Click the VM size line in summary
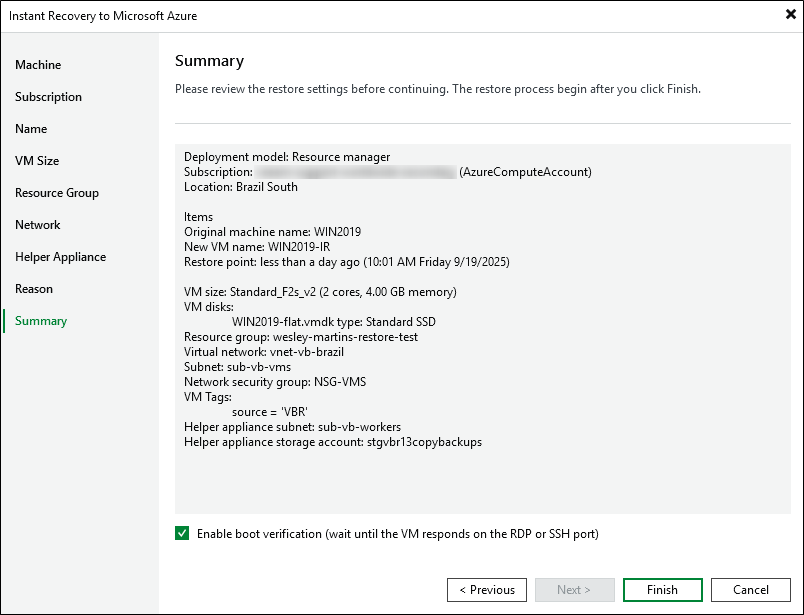 (320, 292)
